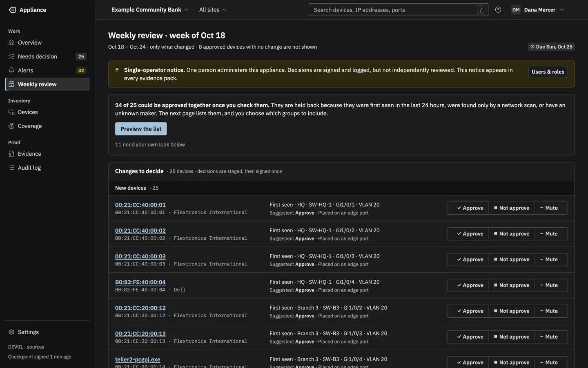
Task: Open Evidence via its document icon
Action: tap(11, 154)
